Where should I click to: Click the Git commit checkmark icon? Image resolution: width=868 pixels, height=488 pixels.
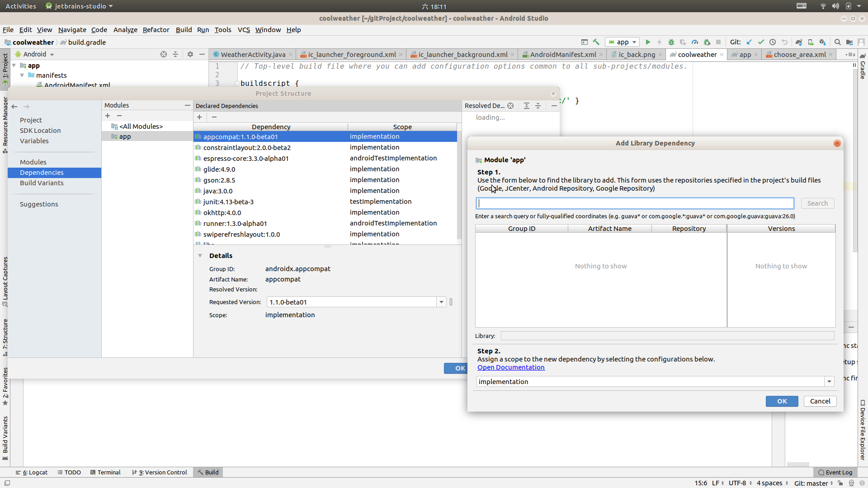click(x=761, y=42)
